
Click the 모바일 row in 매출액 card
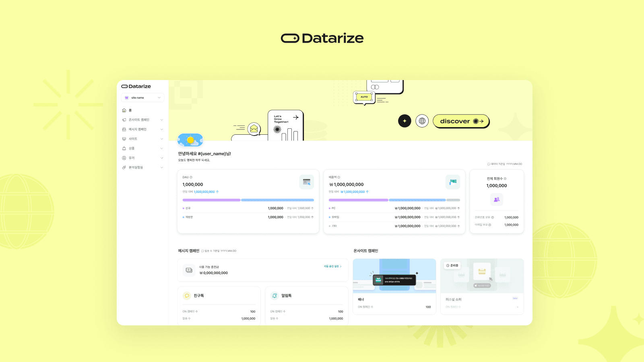394,217
